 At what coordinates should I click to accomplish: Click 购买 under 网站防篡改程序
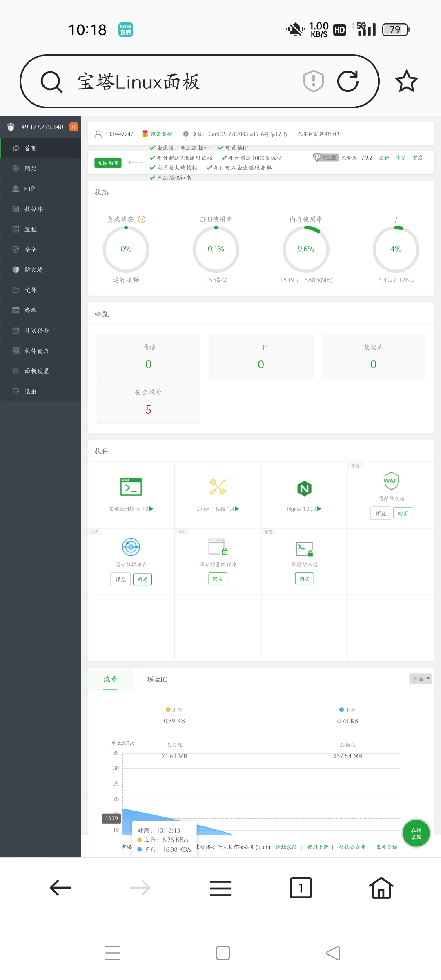tap(218, 579)
